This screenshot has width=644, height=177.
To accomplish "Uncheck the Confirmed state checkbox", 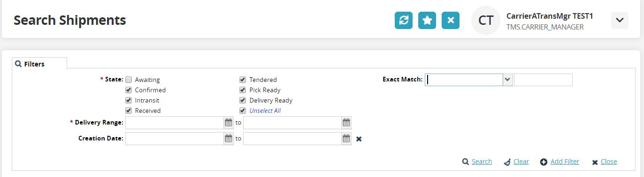I will click(x=129, y=90).
